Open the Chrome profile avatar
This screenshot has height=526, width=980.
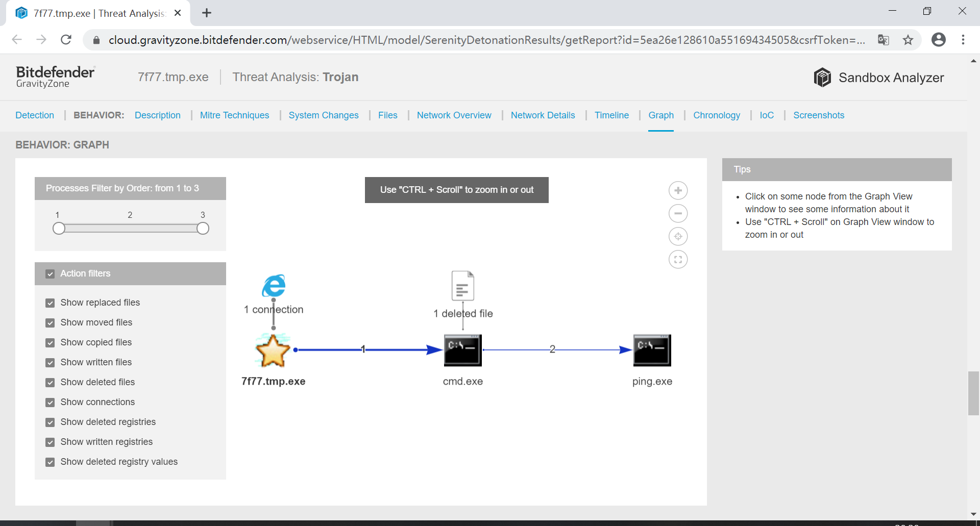click(939, 40)
